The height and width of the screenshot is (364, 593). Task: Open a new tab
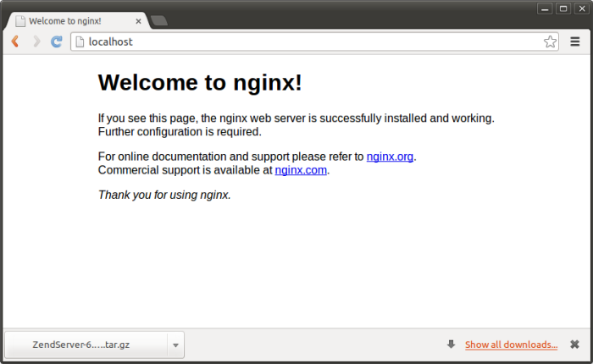click(159, 20)
